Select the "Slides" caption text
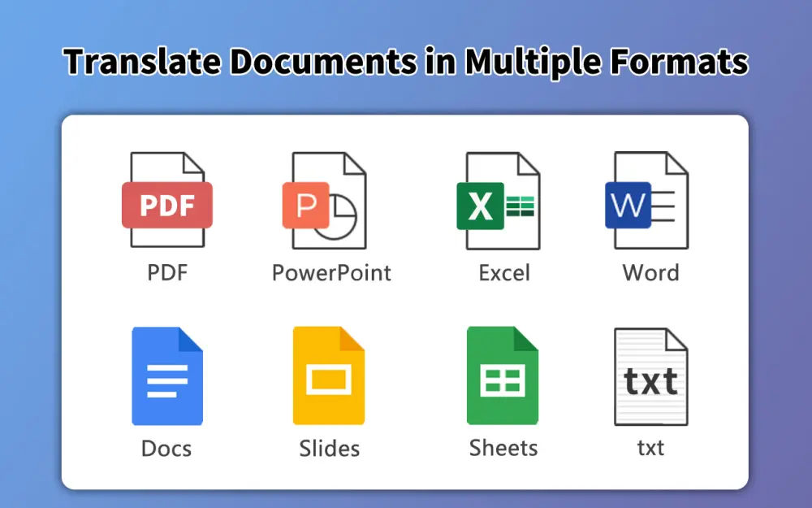 (330, 449)
